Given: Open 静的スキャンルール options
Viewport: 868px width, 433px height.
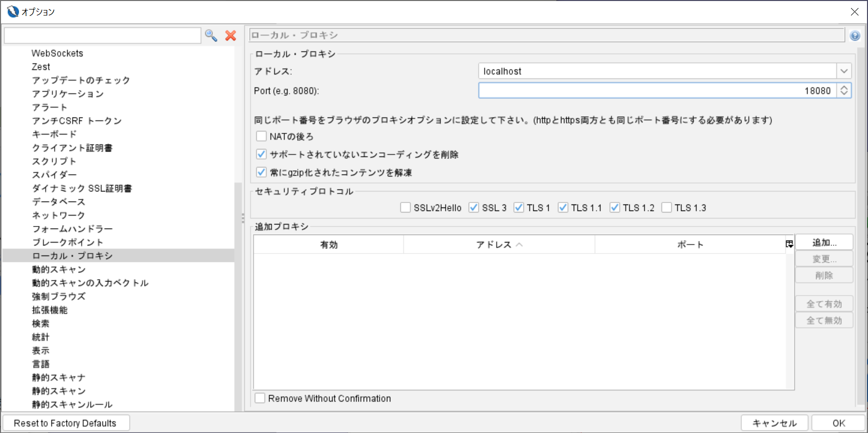Looking at the screenshot, I should pyautogui.click(x=72, y=404).
